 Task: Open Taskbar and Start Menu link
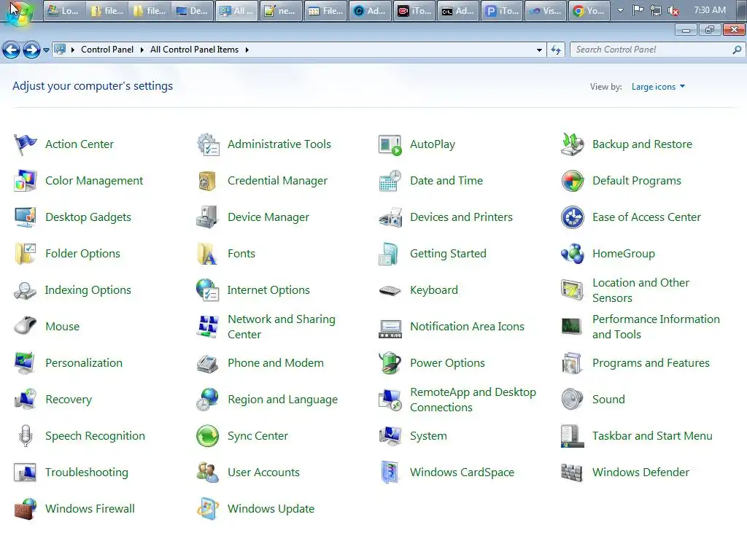652,436
